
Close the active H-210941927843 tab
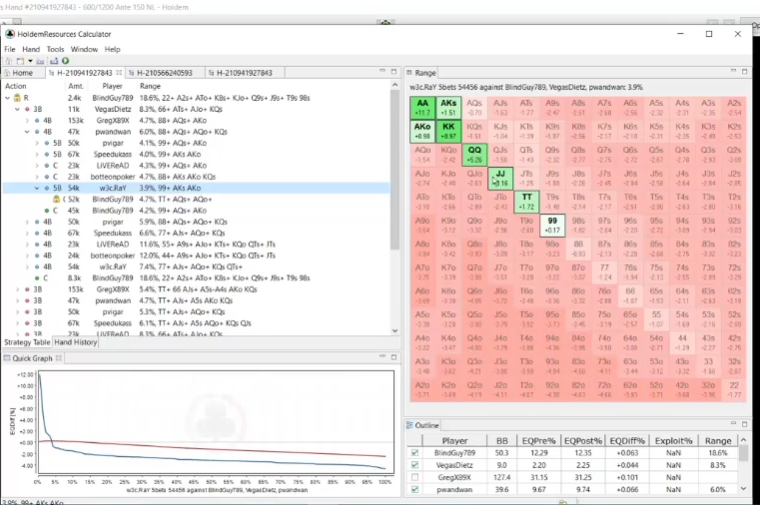(x=119, y=73)
